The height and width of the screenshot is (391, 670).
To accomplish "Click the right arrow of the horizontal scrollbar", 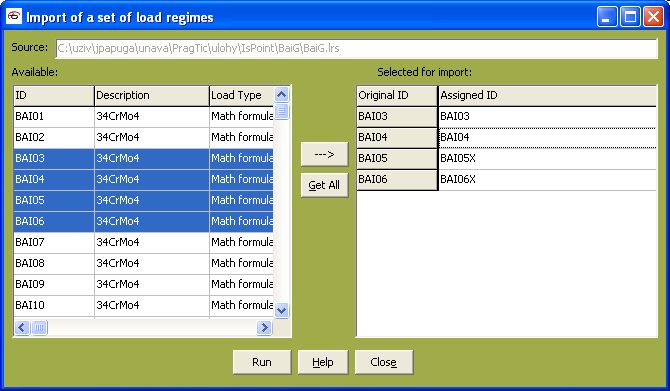I will coord(264,328).
